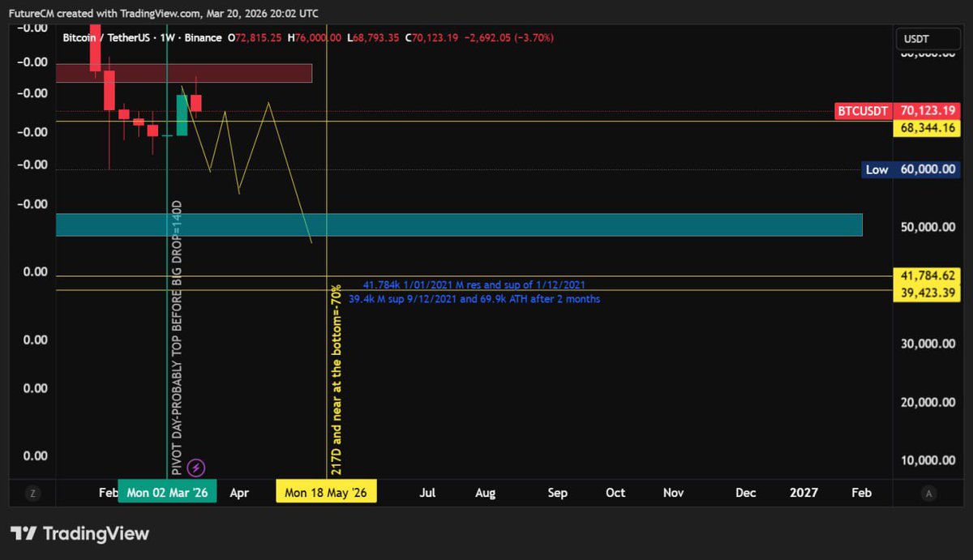The image size is (973, 560).
Task: Click 2027 on the time axis
Action: [804, 492]
